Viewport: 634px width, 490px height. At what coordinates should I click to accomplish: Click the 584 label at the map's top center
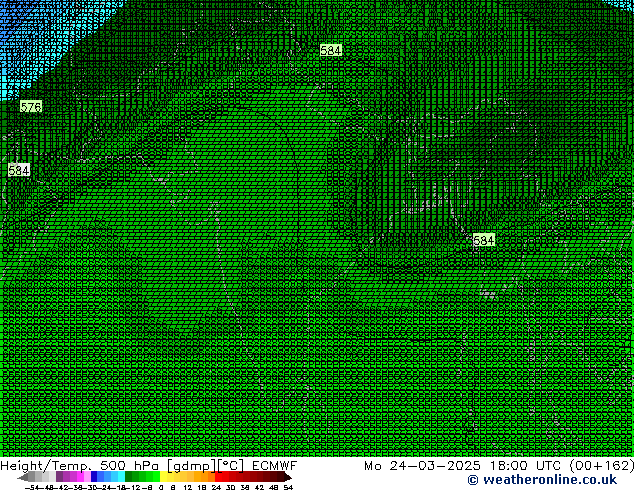point(331,50)
